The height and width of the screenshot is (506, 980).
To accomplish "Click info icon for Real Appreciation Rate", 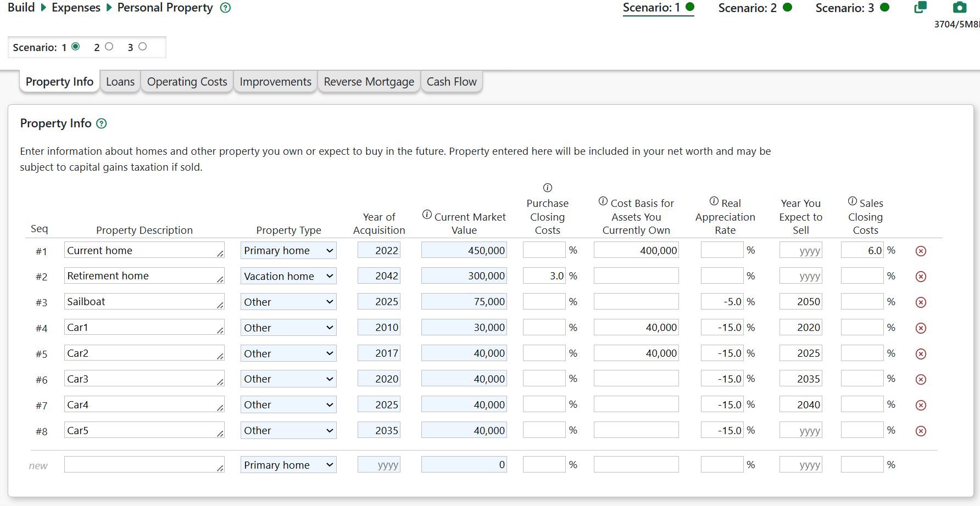I will click(714, 201).
